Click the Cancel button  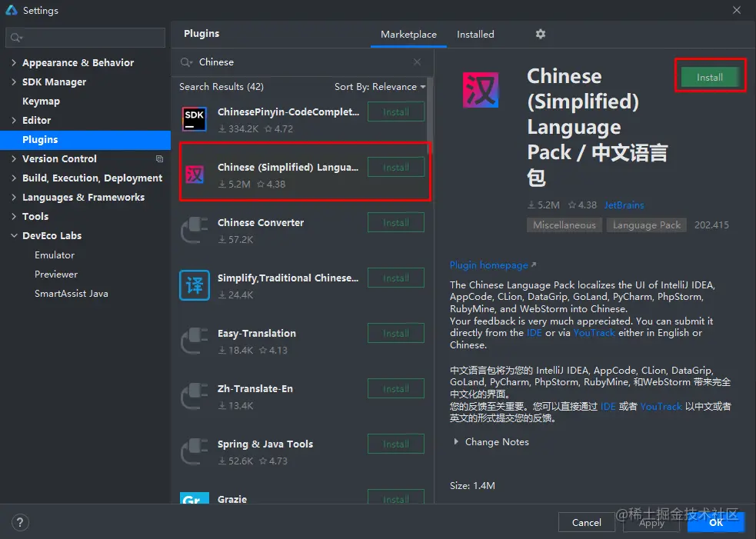pyautogui.click(x=586, y=523)
